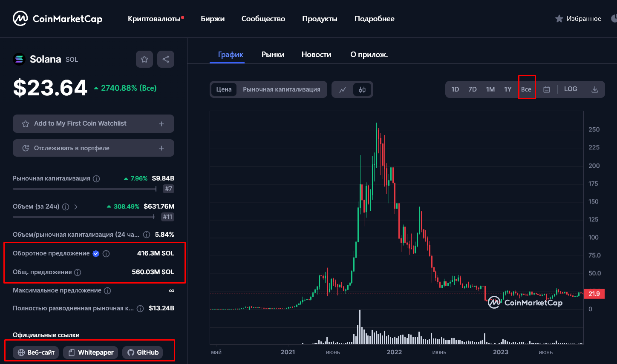Screen dimensions: 617x364
Task: Switch to График tab
Action: 231,54
